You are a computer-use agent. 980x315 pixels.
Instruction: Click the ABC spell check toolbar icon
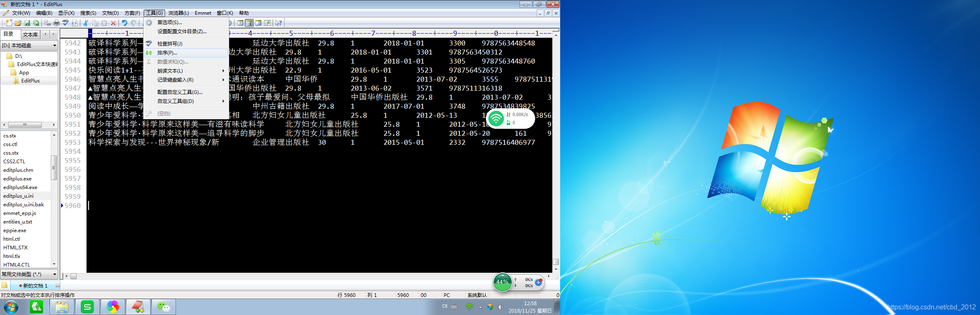point(66,23)
